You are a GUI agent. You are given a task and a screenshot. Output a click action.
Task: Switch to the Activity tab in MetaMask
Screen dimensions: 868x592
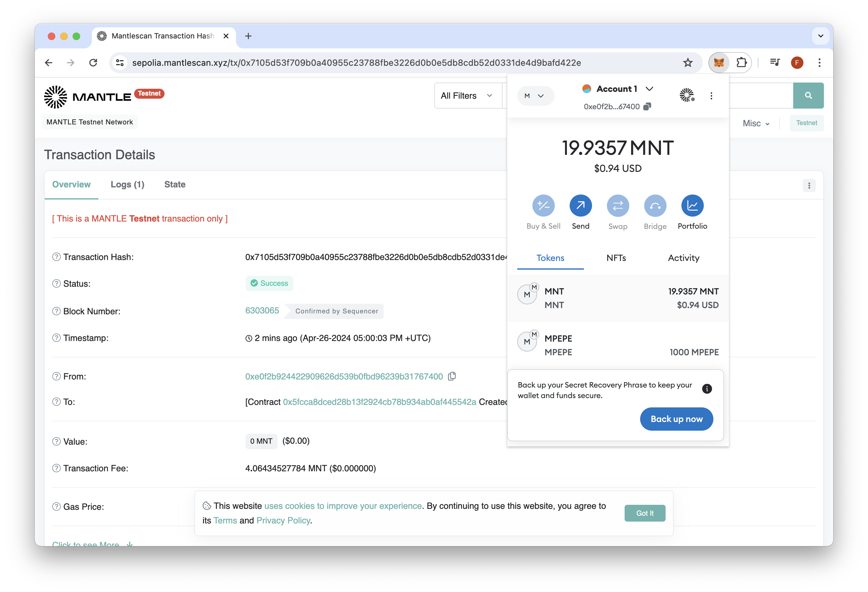coord(683,258)
